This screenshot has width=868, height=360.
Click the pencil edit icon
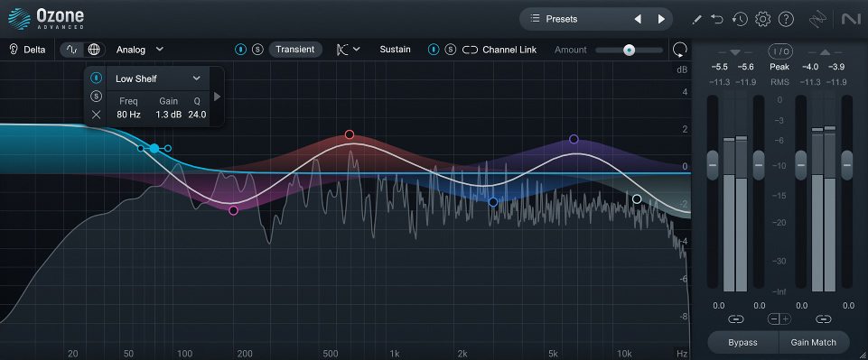(x=697, y=19)
